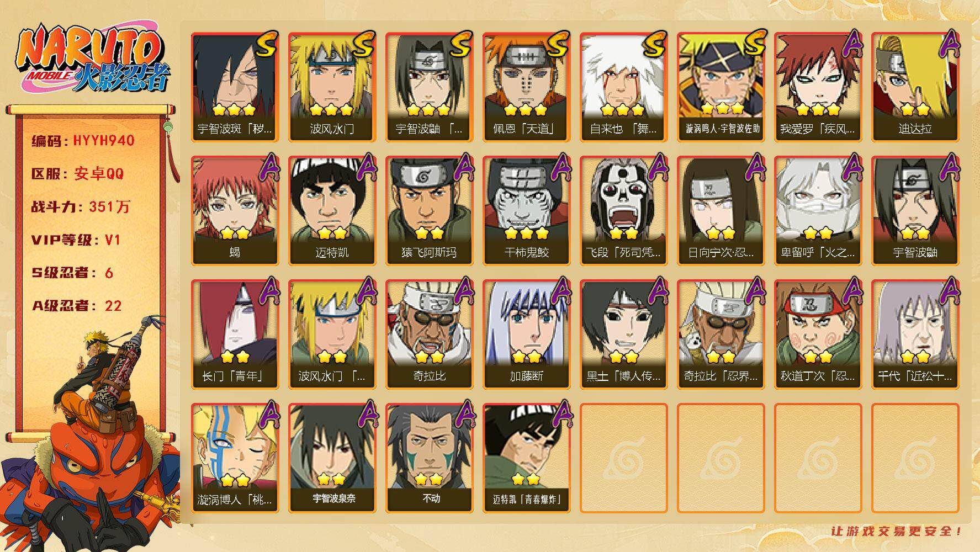
Task: Click the S rank badge on 宇智波斑 card
Action: click(x=266, y=44)
